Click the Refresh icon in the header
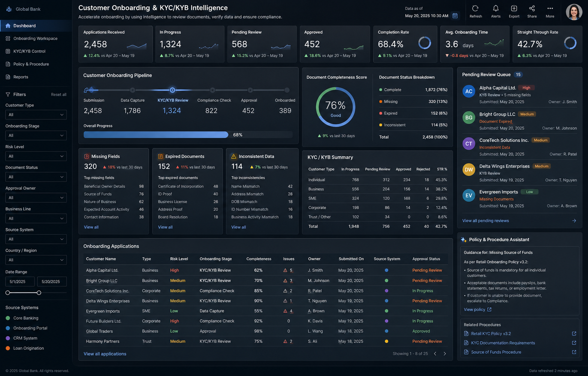This screenshot has width=588, height=376. [x=475, y=9]
